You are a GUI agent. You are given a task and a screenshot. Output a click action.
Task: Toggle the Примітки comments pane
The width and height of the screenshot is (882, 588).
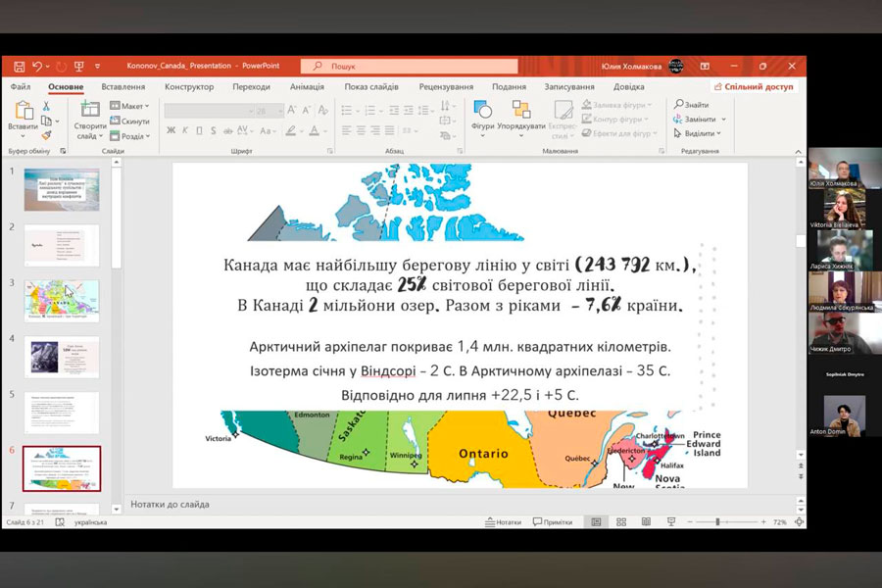pos(552,522)
